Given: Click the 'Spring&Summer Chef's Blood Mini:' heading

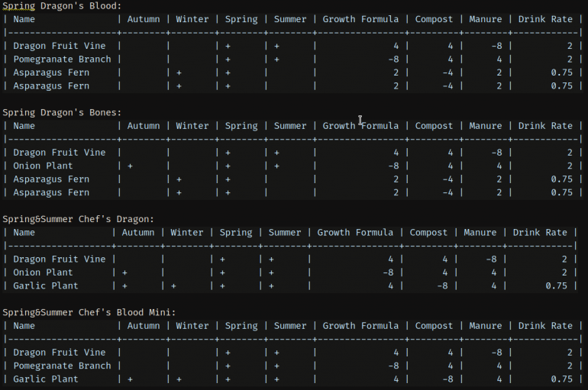Looking at the screenshot, I should 89,312.
